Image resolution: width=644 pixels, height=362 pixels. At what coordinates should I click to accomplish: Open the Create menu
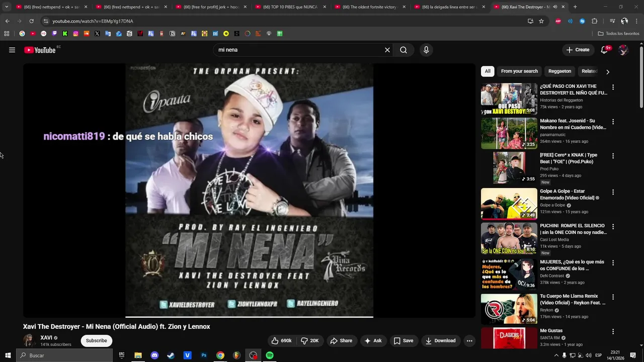click(578, 50)
